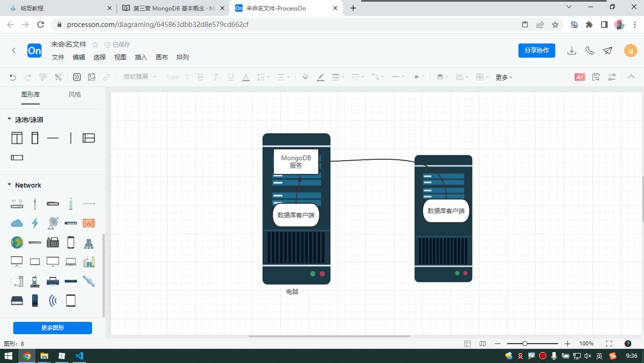The height and width of the screenshot is (363, 644).
Task: Select the wireless signal waves shape
Action: coord(53,301)
